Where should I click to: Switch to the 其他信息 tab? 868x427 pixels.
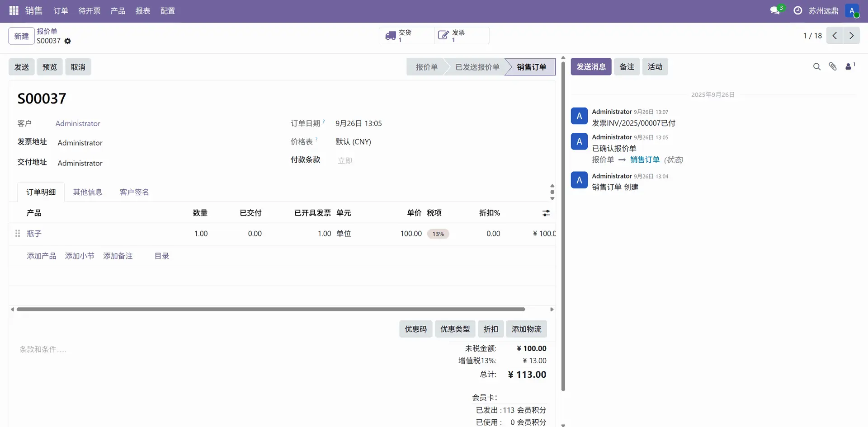[x=88, y=192]
